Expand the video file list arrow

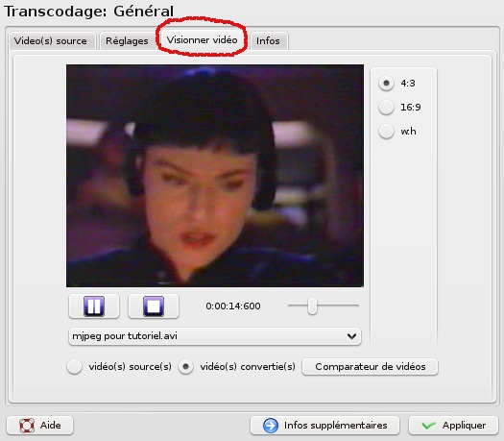pos(351,336)
